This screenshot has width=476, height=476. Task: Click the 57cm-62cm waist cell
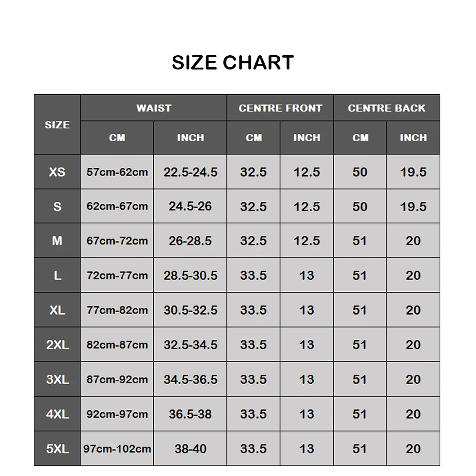[x=117, y=172]
